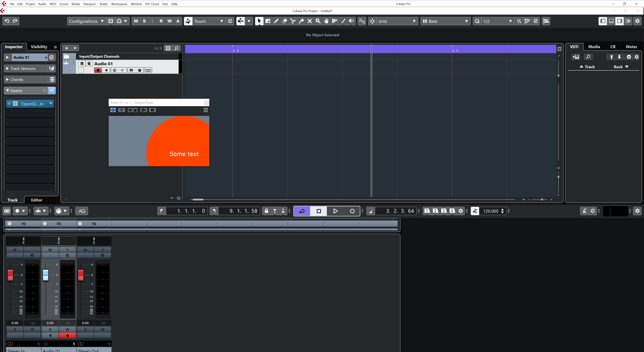Toggle Record Enable on Audio 01 track
Screen dimensions: 644x352
[98, 70]
